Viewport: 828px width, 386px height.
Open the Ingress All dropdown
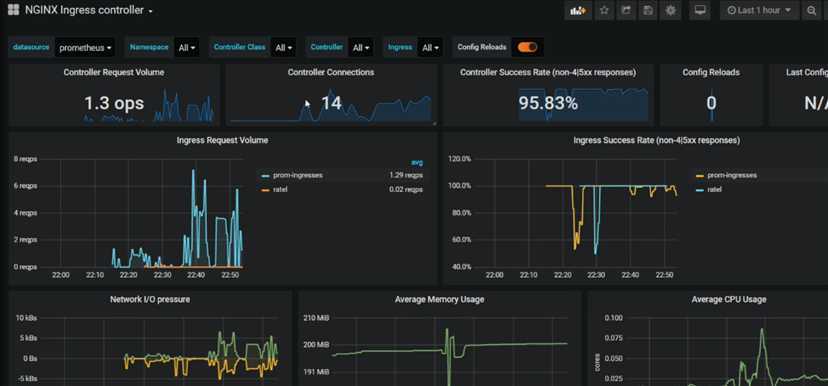(430, 48)
